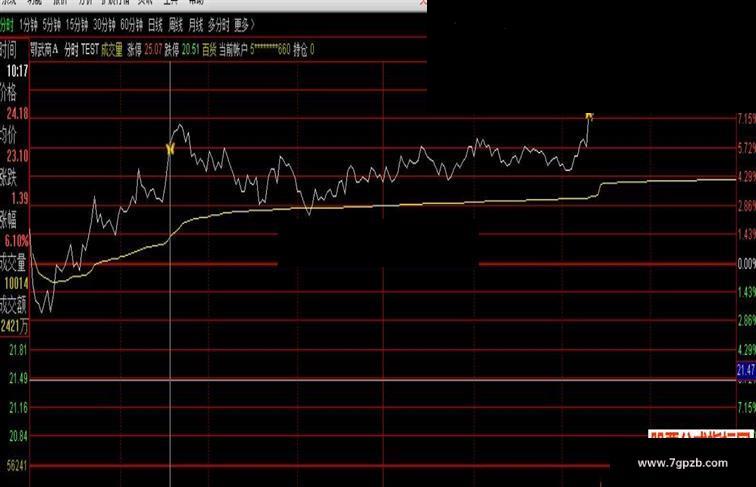
Task: Click the change value 1.39
Action: click(x=20, y=198)
